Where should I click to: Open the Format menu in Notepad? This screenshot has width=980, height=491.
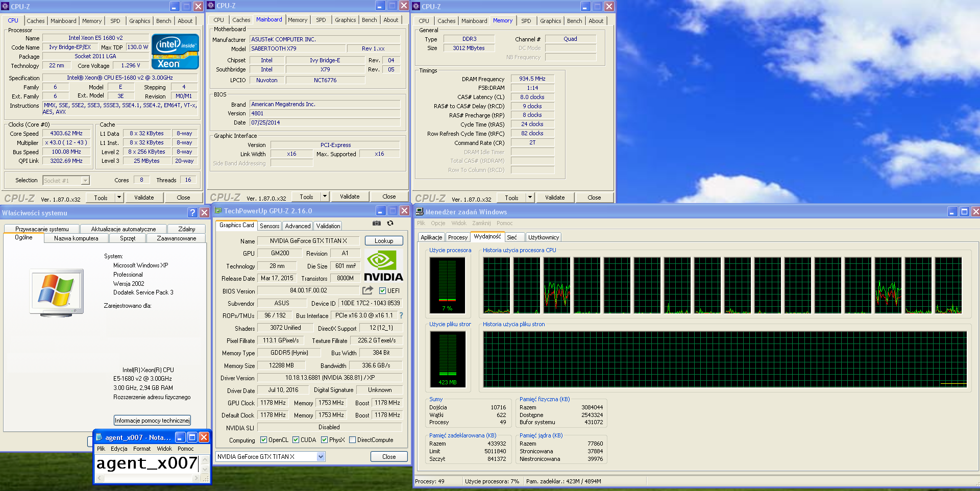142,449
